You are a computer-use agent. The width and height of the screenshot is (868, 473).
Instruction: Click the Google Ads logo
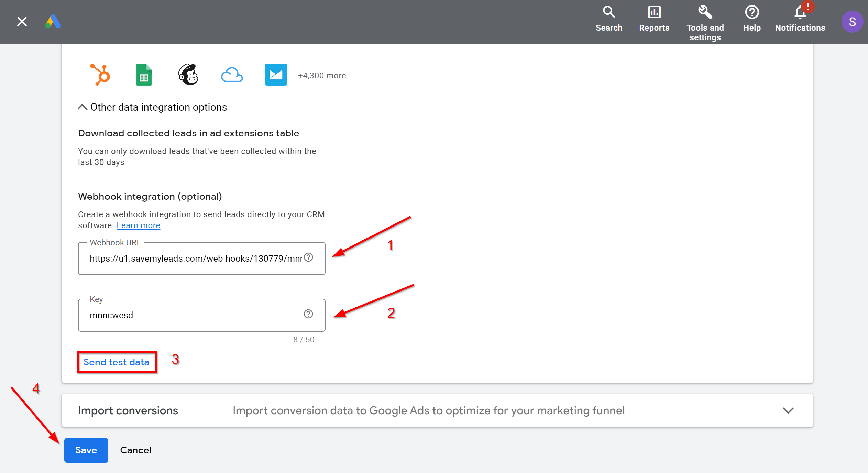click(x=53, y=22)
